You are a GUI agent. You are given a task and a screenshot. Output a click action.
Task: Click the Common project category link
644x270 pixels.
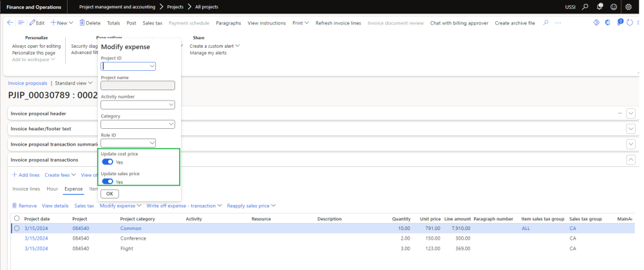pos(131,229)
